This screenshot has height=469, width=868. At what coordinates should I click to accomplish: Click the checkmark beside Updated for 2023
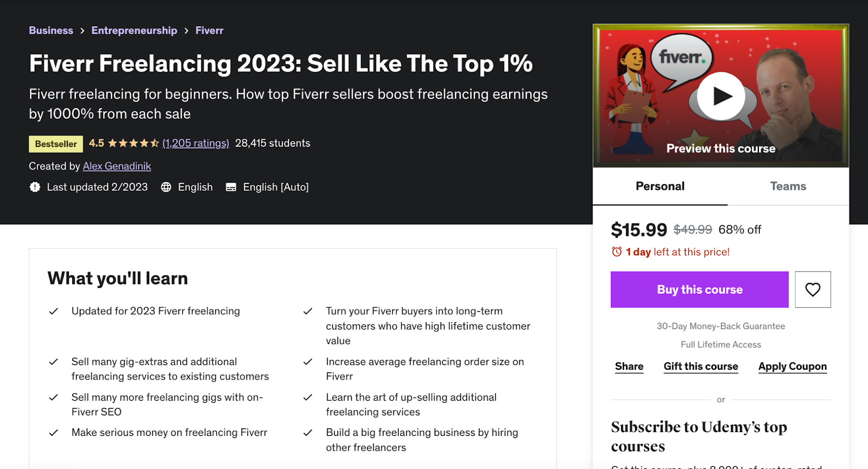pyautogui.click(x=54, y=311)
